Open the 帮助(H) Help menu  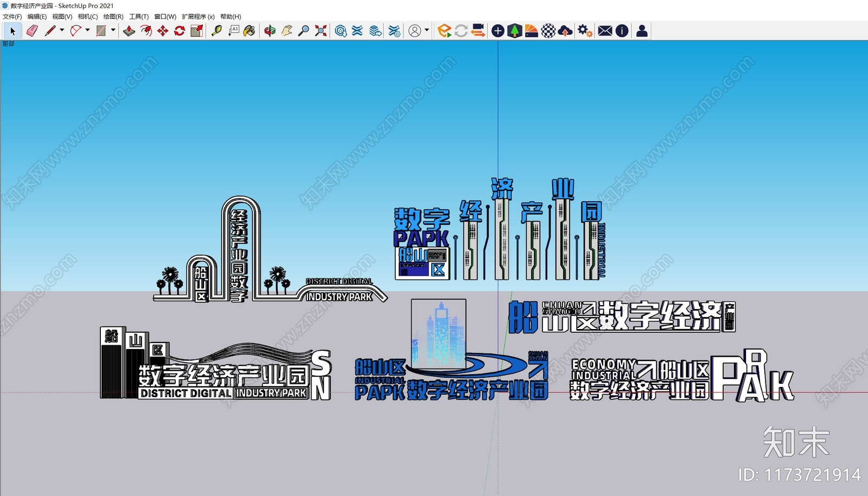click(x=231, y=17)
